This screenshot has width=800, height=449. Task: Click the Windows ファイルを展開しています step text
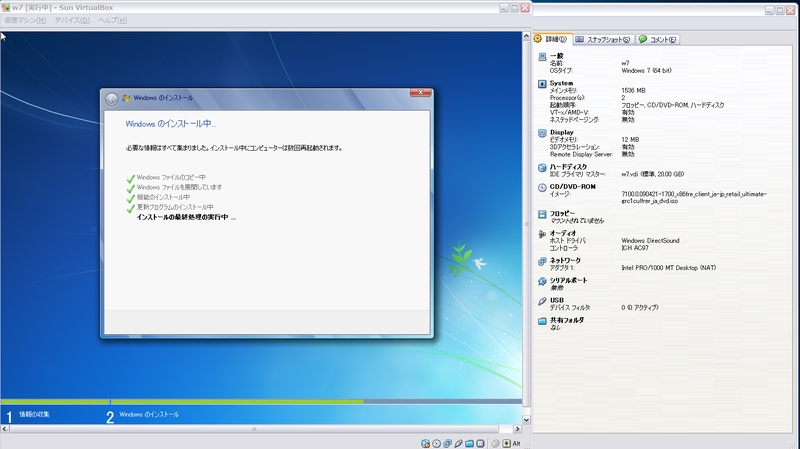coord(179,187)
